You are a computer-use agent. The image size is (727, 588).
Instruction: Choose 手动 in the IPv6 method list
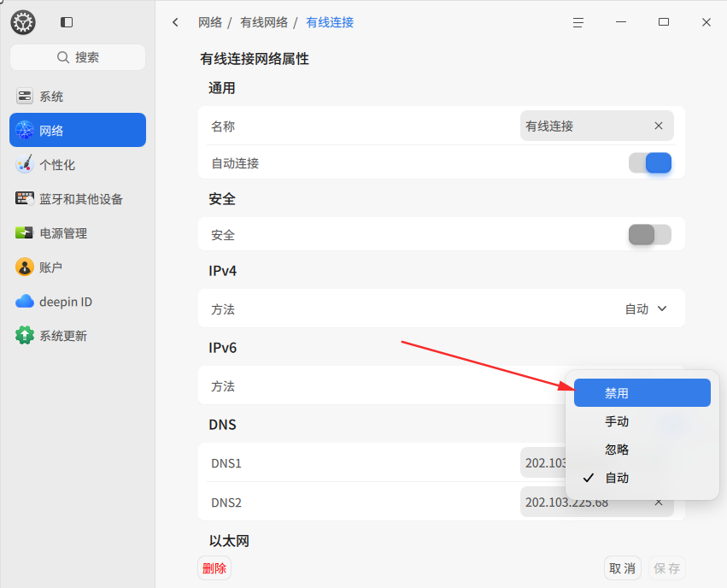[x=642, y=421]
